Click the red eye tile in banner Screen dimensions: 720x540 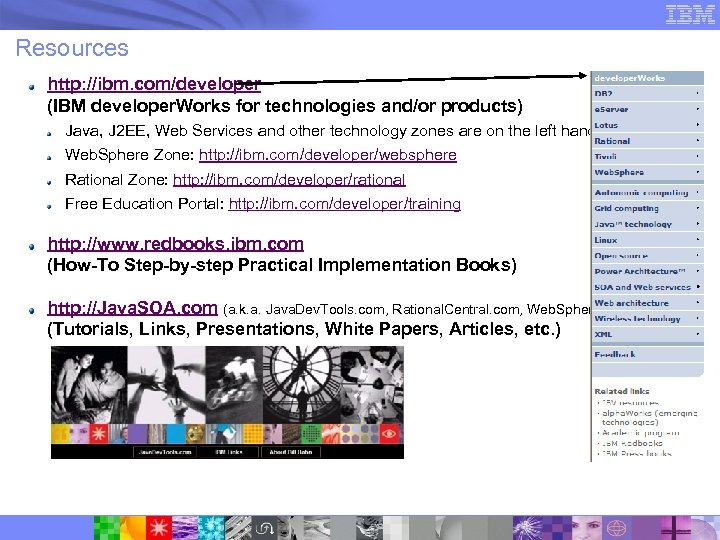click(389, 433)
